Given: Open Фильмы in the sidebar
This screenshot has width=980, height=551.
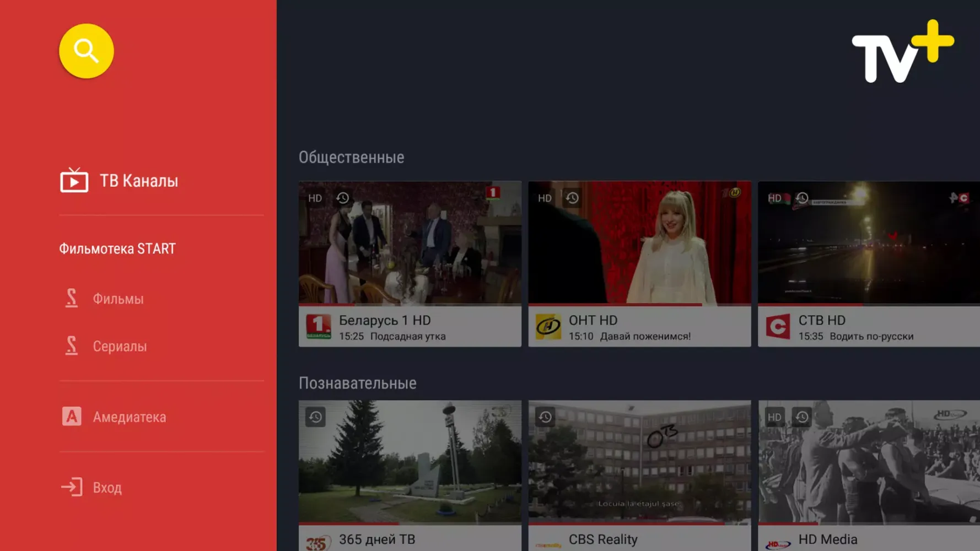Looking at the screenshot, I should (118, 299).
